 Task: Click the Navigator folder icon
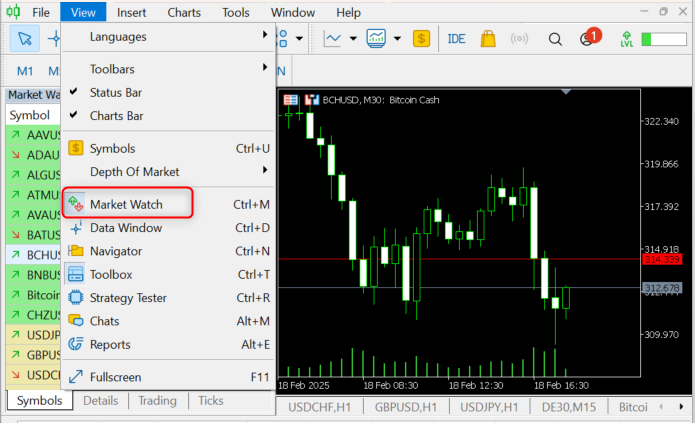(76, 251)
